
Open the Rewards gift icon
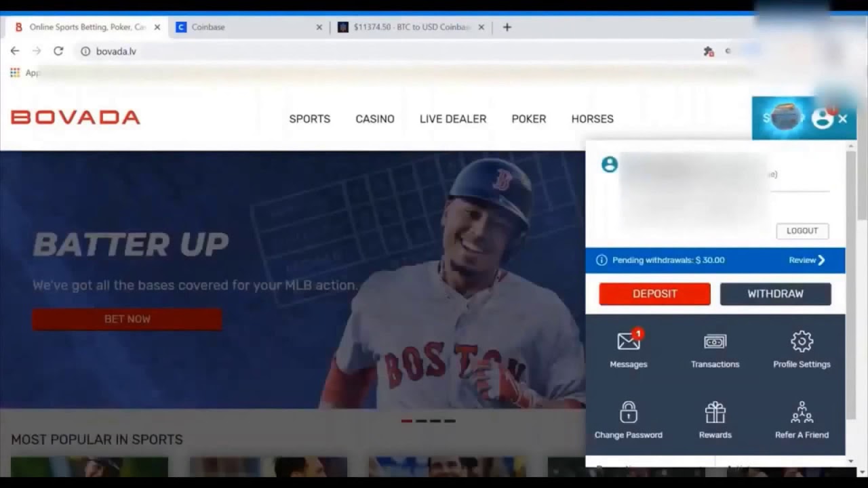(x=715, y=411)
